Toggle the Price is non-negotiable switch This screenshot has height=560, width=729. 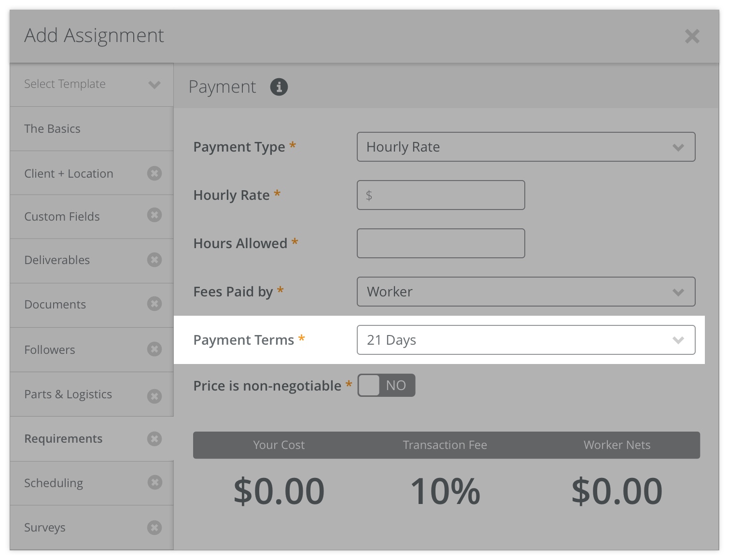point(386,385)
